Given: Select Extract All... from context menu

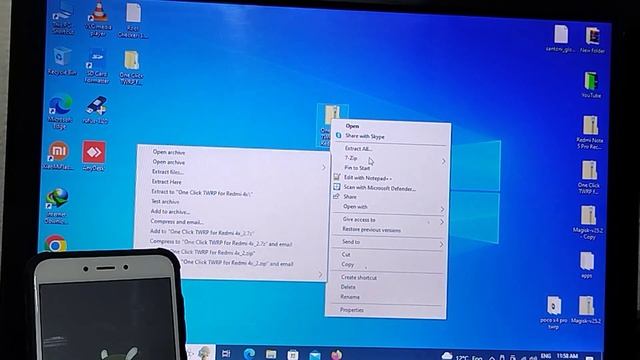Looking at the screenshot, I should [x=358, y=149].
